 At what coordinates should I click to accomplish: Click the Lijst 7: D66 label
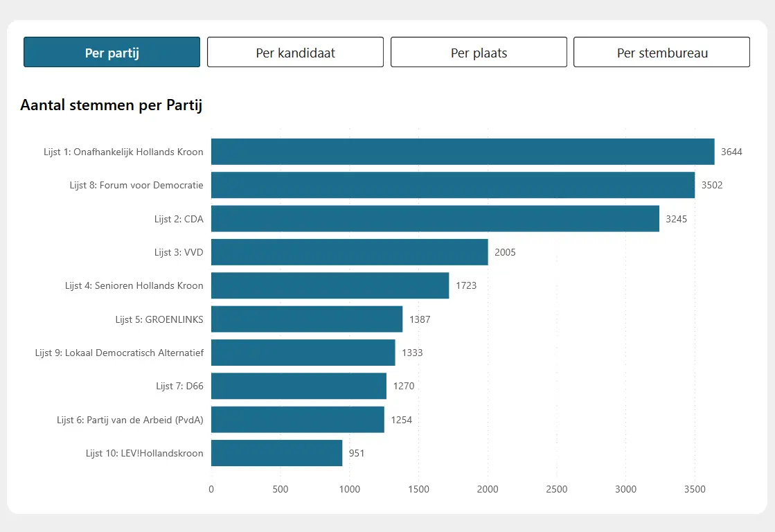pos(179,386)
